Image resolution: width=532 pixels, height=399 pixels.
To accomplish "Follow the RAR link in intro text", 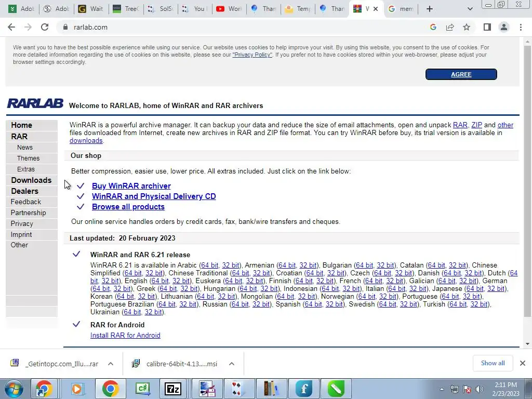I will (x=460, y=125).
